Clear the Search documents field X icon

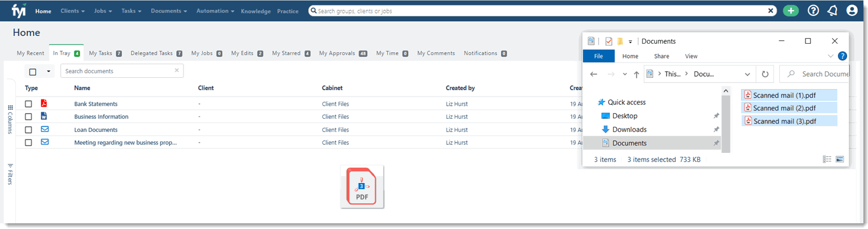coord(177,70)
